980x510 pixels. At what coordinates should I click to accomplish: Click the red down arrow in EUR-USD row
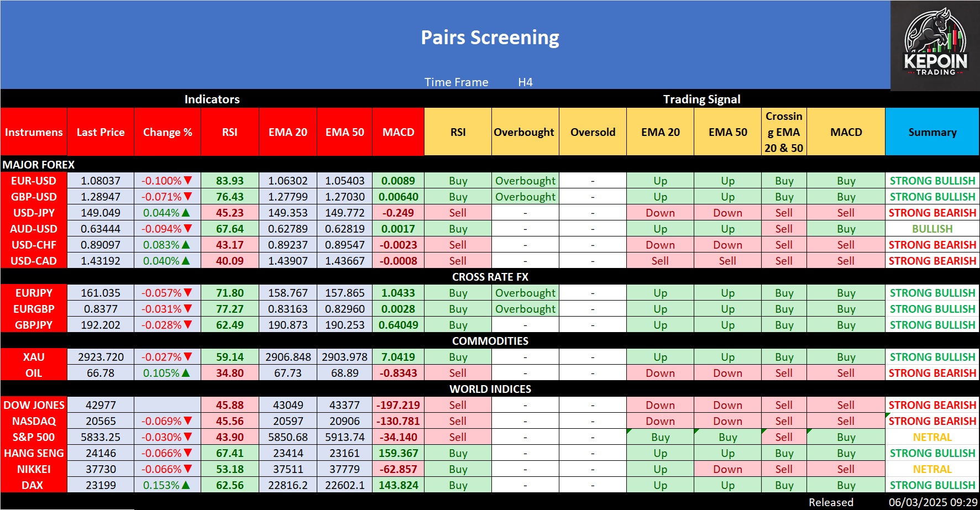[x=188, y=181]
